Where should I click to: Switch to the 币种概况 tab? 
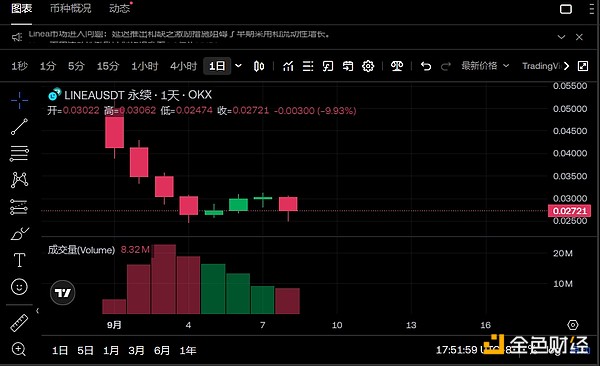[x=70, y=8]
